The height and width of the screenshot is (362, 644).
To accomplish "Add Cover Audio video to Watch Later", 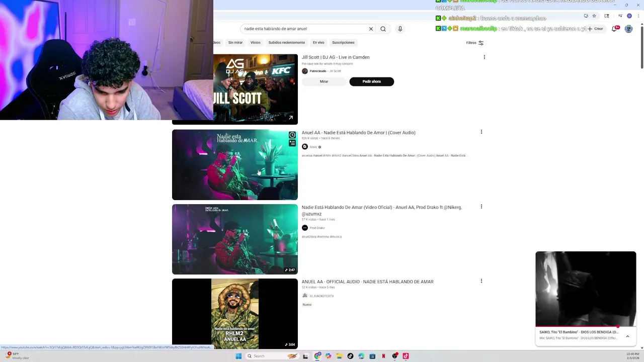I will click(292, 135).
